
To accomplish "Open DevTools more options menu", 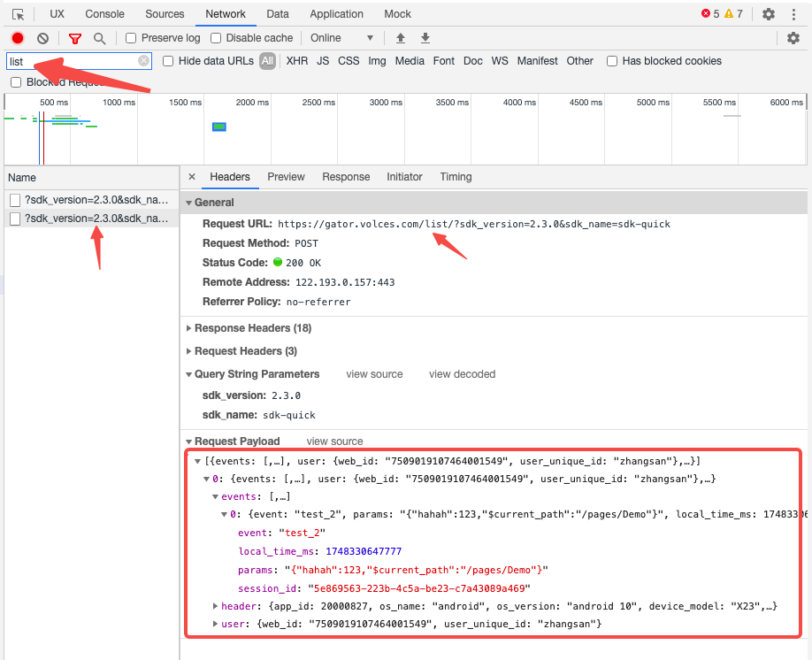I will point(793,14).
